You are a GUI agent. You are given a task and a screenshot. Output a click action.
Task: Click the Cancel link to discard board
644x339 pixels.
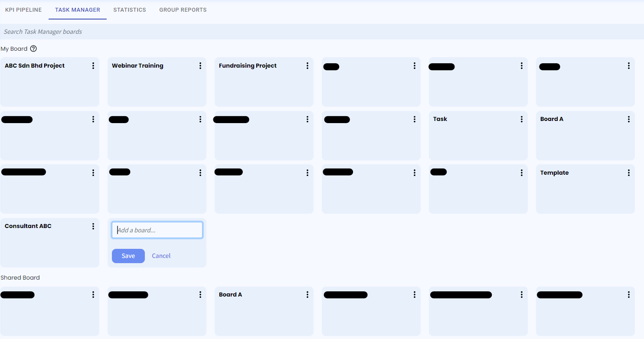coord(161,256)
